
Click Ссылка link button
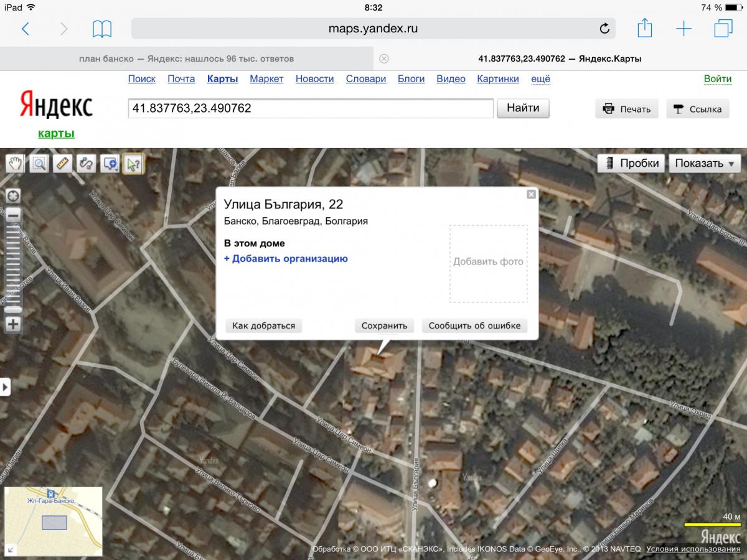[x=698, y=109]
